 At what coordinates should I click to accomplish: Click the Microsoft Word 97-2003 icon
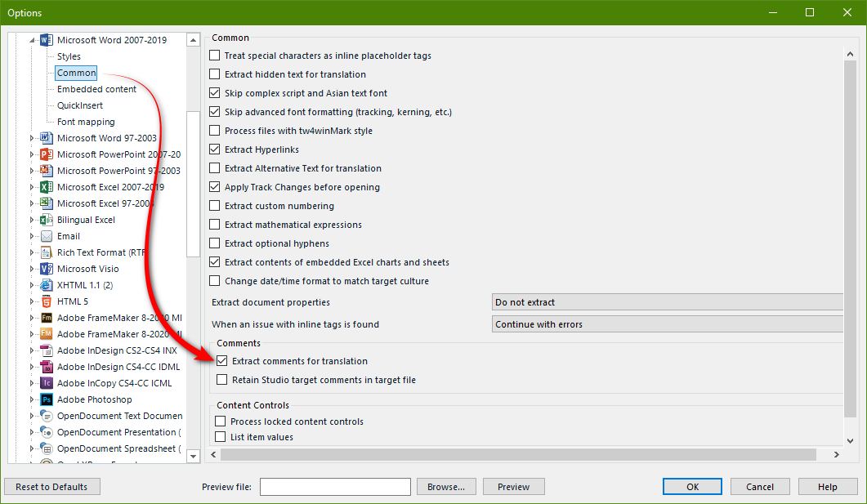click(x=47, y=138)
